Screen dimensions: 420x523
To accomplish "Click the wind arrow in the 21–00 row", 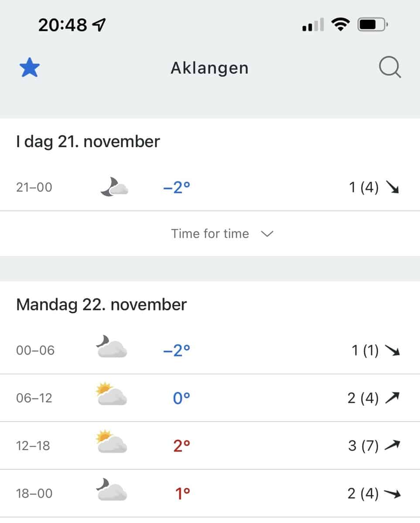I will (x=392, y=188).
